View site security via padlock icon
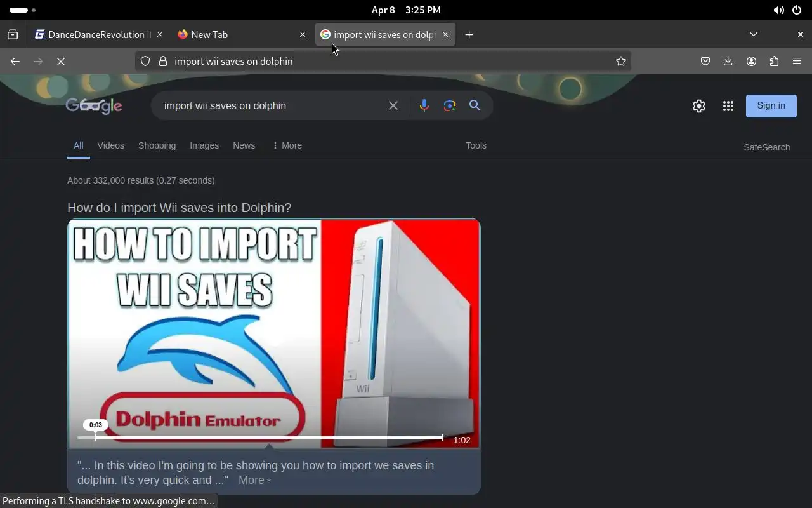 coord(163,62)
